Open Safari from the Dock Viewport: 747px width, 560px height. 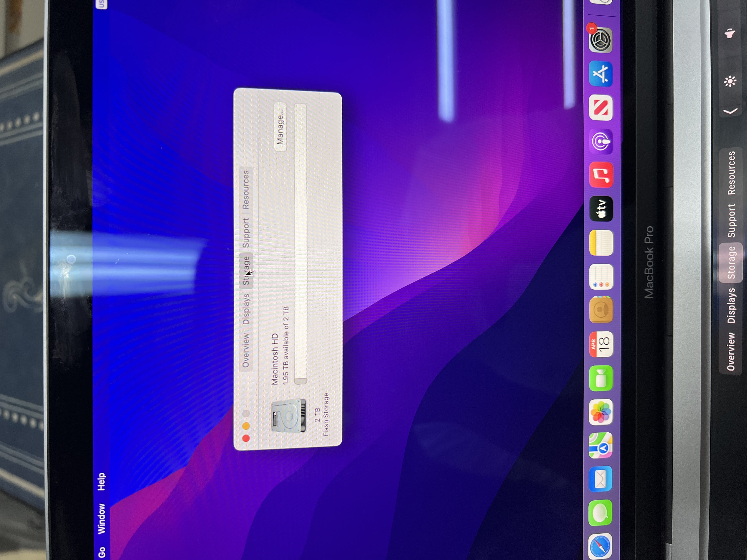[600, 546]
